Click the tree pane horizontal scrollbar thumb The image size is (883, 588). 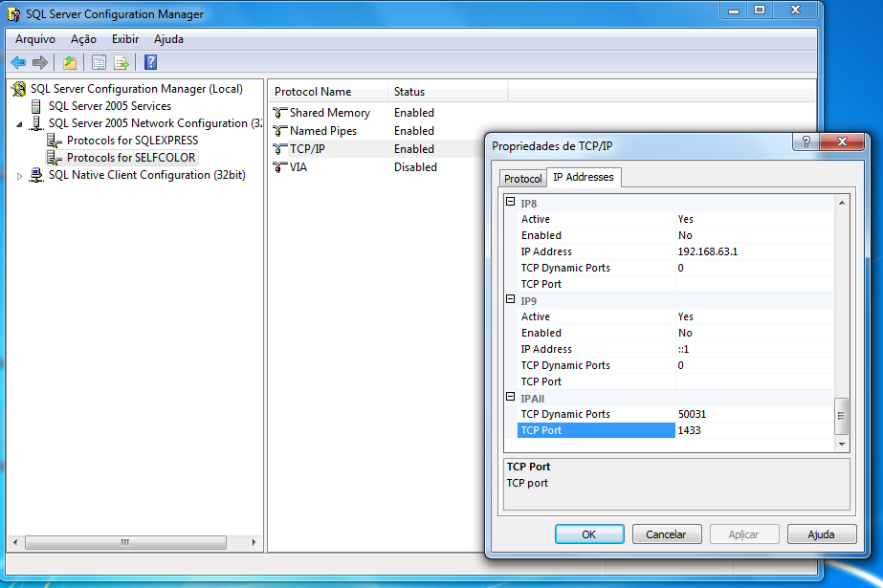pos(125,542)
